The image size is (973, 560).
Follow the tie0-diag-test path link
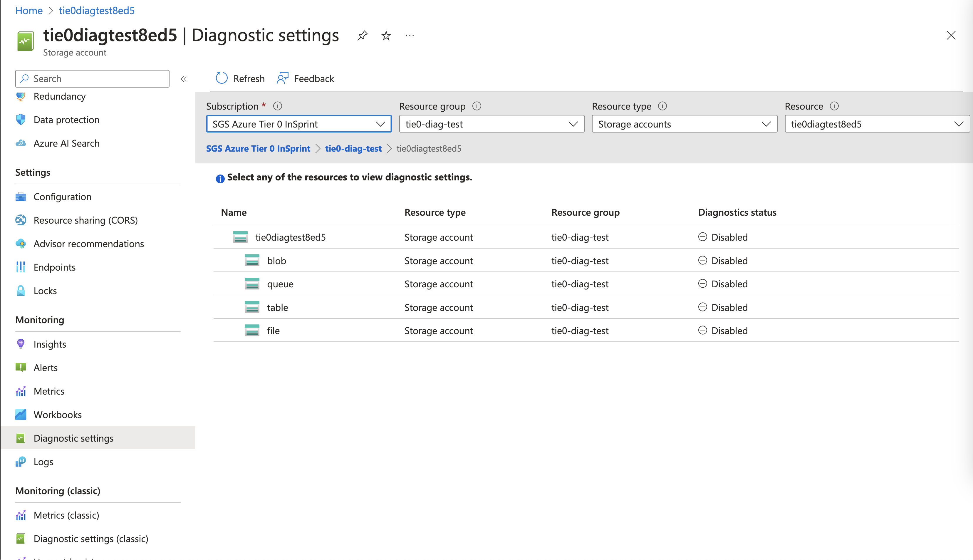pyautogui.click(x=353, y=148)
